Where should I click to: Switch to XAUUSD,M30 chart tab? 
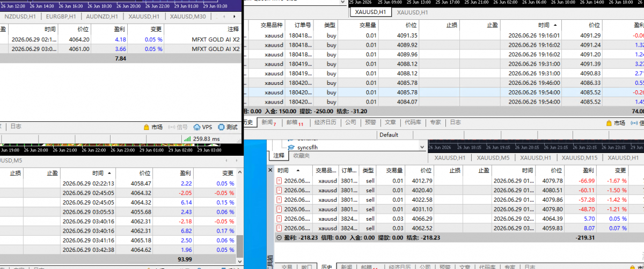point(188,16)
